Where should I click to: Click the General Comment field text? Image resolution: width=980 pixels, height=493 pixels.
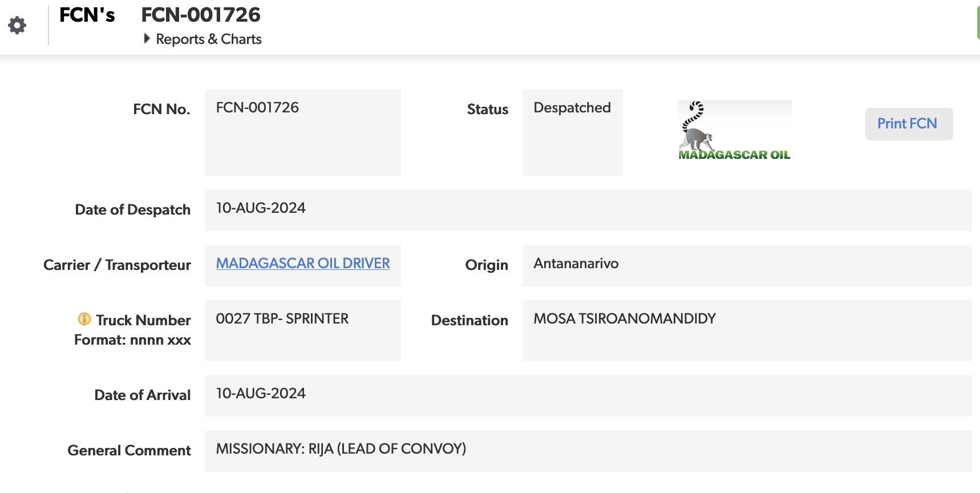pos(341,449)
